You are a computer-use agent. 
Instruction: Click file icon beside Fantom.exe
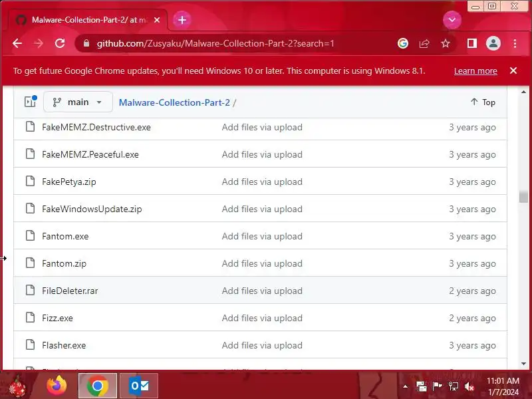point(30,235)
